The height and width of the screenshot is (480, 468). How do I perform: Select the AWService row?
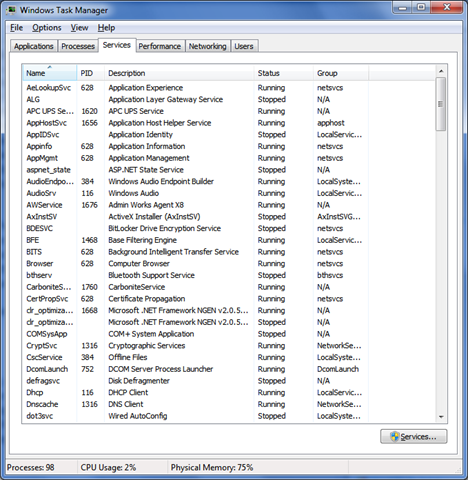[x=229, y=205]
